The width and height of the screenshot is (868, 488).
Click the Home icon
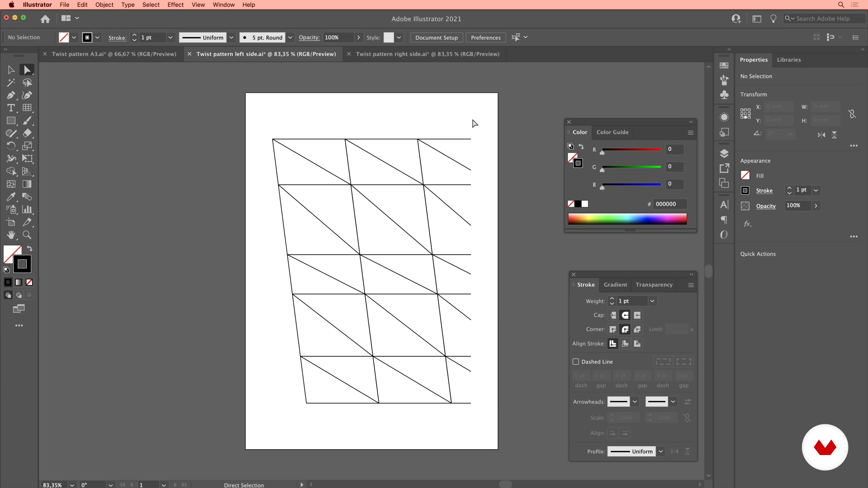tap(45, 19)
